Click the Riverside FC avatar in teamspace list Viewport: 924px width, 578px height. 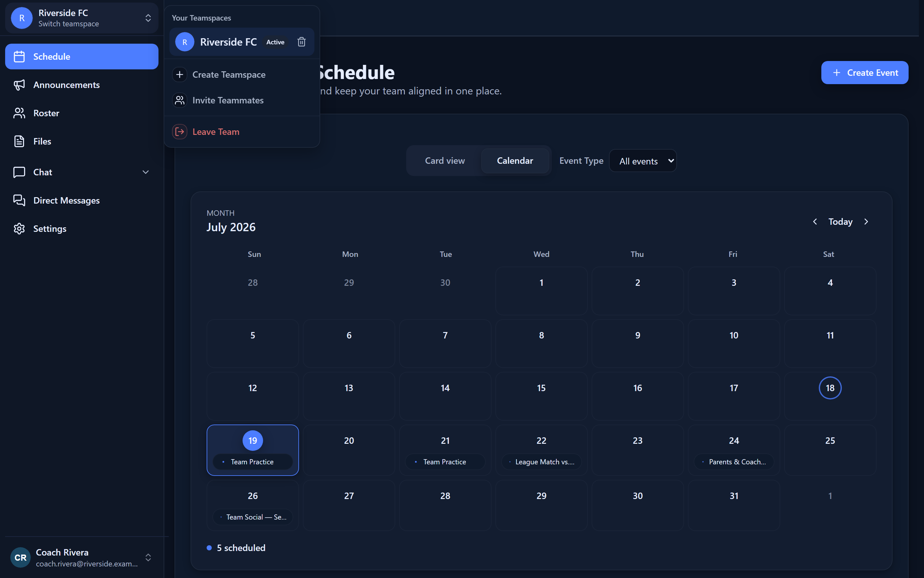(185, 42)
